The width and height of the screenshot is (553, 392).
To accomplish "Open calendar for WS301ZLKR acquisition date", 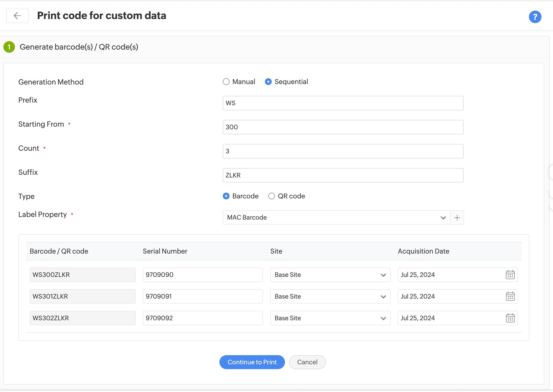I will point(510,296).
